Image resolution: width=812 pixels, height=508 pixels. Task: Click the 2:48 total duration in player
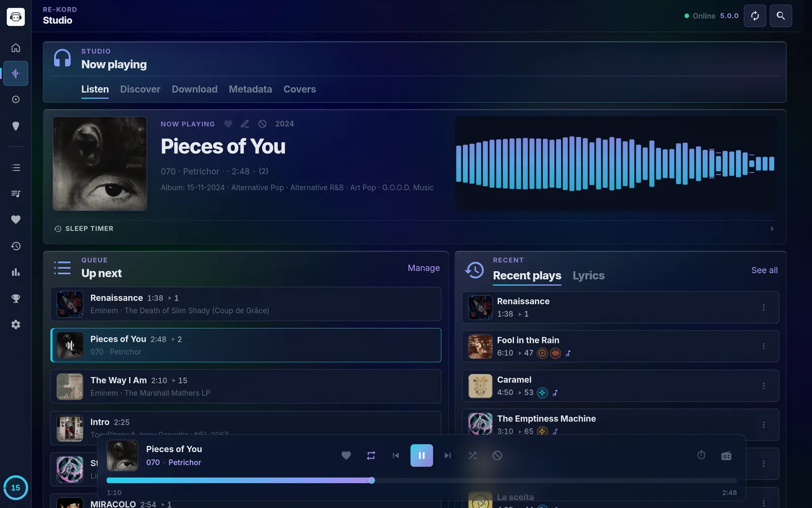[x=729, y=493]
